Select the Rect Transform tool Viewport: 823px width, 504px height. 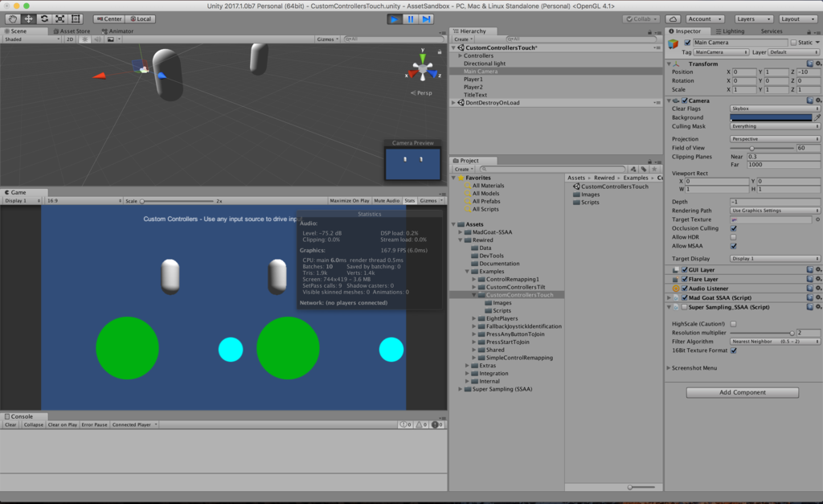coord(76,19)
